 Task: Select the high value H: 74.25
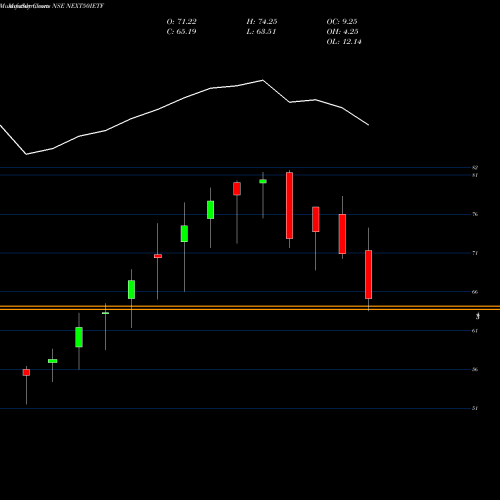(x=262, y=22)
